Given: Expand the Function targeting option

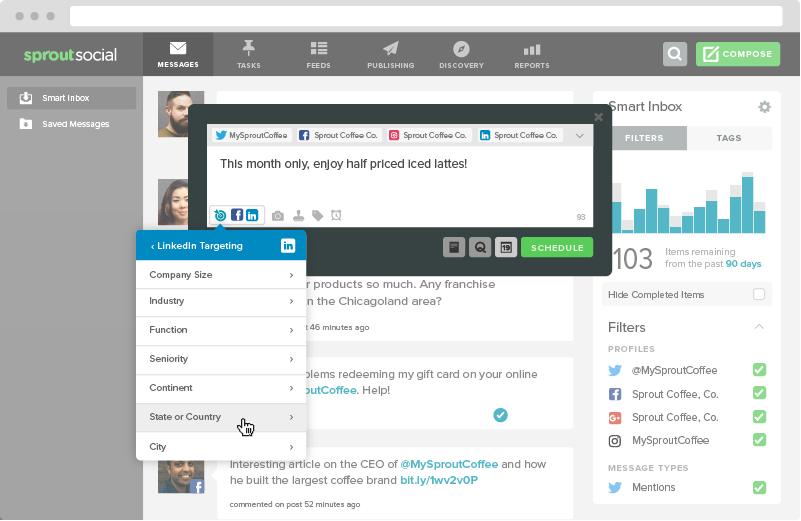Looking at the screenshot, I should point(221,330).
